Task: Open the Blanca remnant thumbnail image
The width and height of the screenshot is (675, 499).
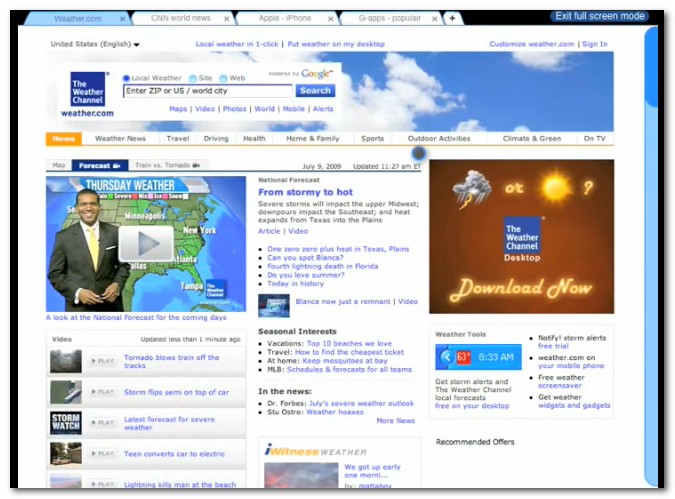Action: coord(274,305)
